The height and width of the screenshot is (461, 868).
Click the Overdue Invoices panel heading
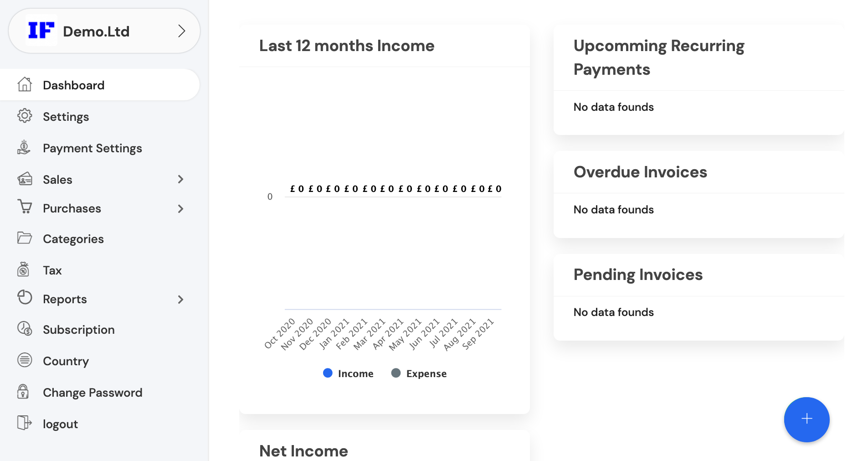[x=641, y=172]
